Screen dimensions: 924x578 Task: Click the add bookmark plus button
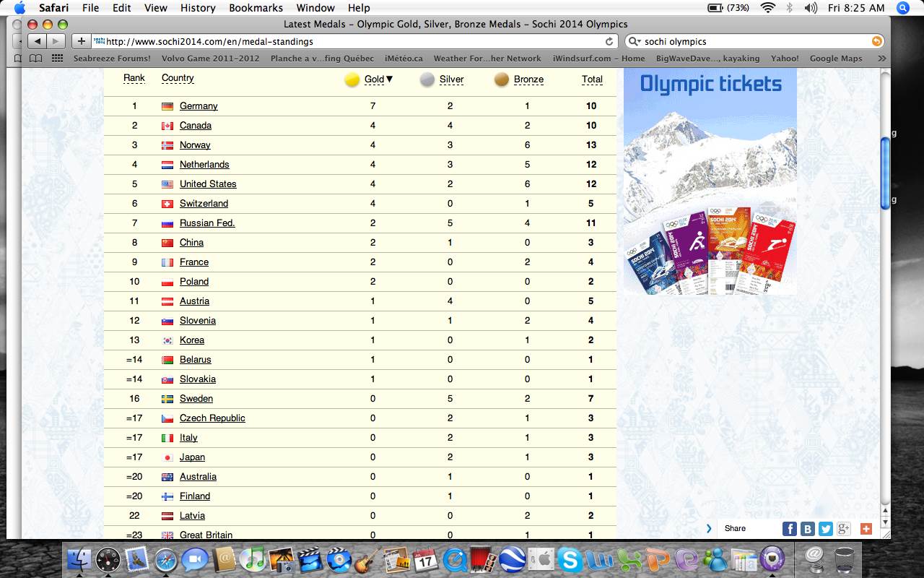pyautogui.click(x=81, y=41)
